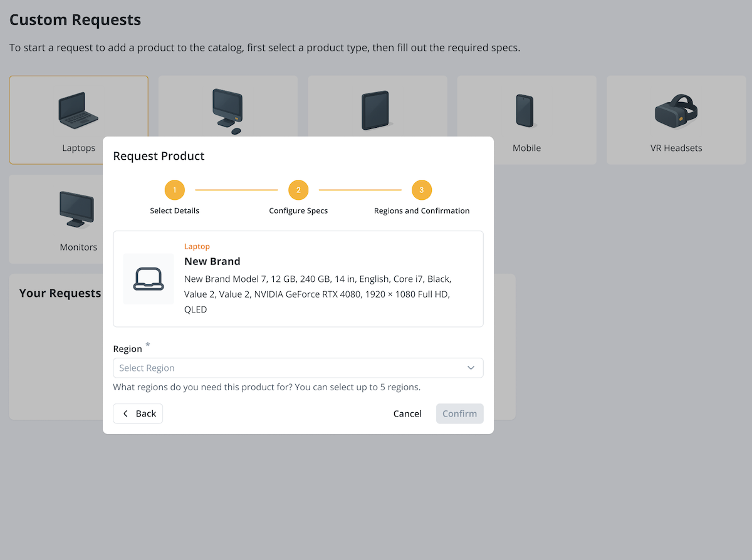
Task: Click the Mobile label text
Action: [526, 148]
